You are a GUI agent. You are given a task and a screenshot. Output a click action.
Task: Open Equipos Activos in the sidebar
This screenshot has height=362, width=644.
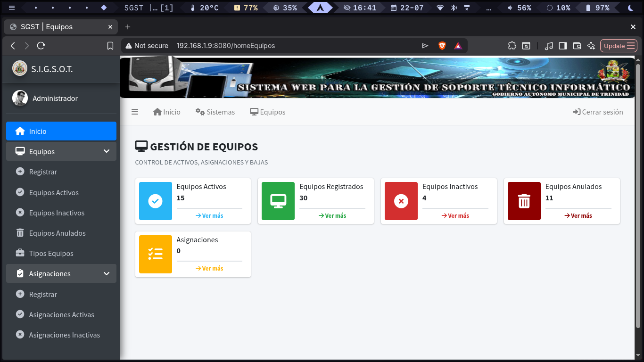coord(61,192)
